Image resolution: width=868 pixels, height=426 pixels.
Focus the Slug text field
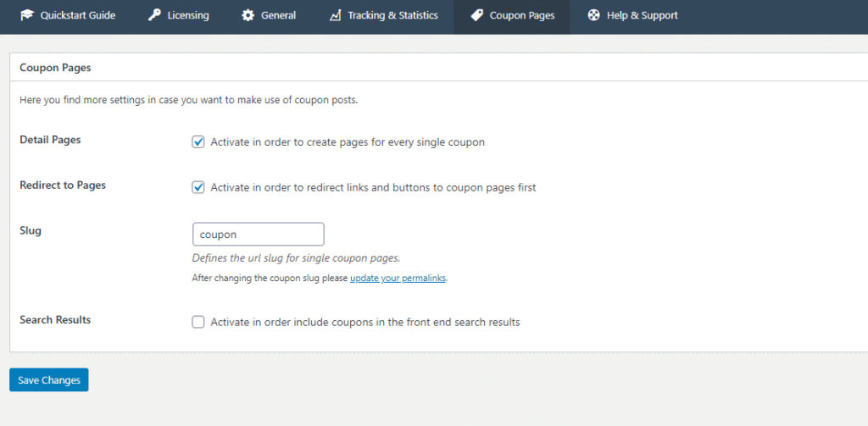pos(258,234)
